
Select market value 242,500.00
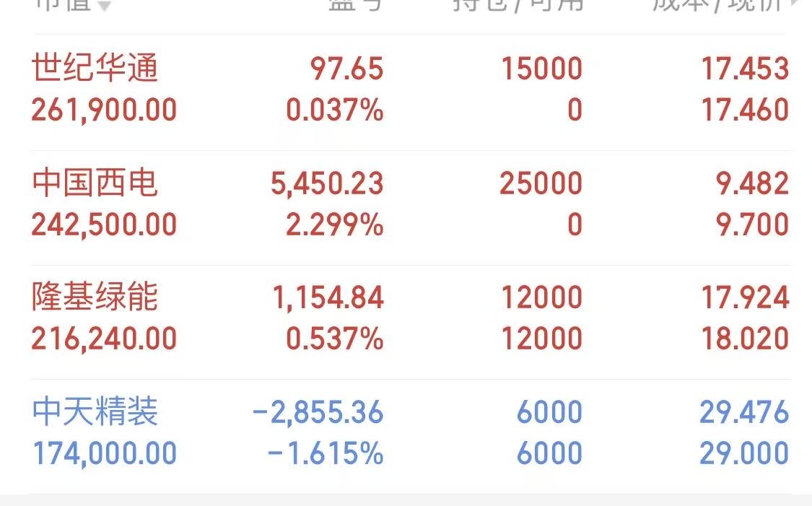[x=104, y=224]
